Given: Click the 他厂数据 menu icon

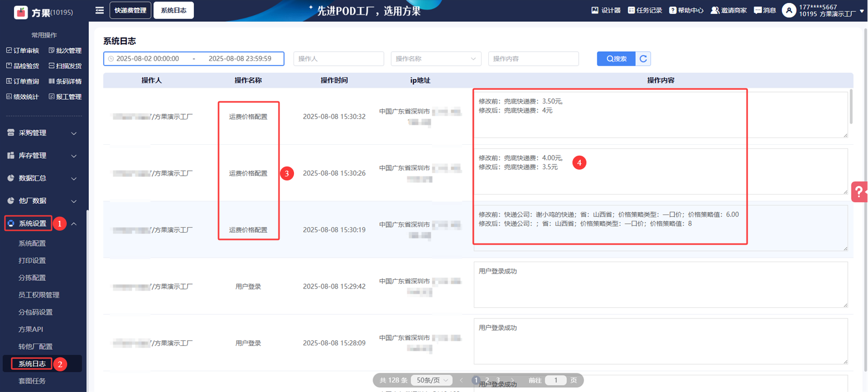Looking at the screenshot, I should (11, 201).
